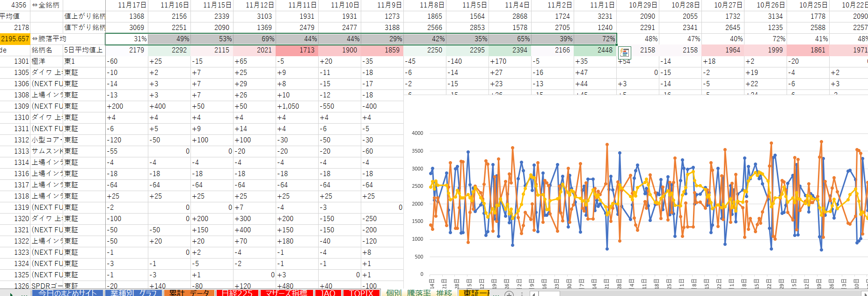This screenshot has height=296, width=868.
Task: Go to the 日経225 sheet tab
Action: pyautogui.click(x=237, y=293)
